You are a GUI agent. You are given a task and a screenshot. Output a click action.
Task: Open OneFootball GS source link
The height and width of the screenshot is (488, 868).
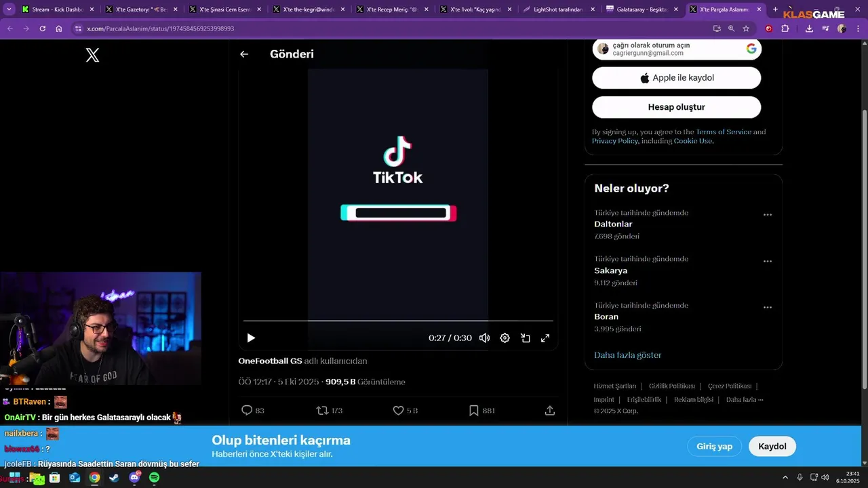tap(270, 361)
